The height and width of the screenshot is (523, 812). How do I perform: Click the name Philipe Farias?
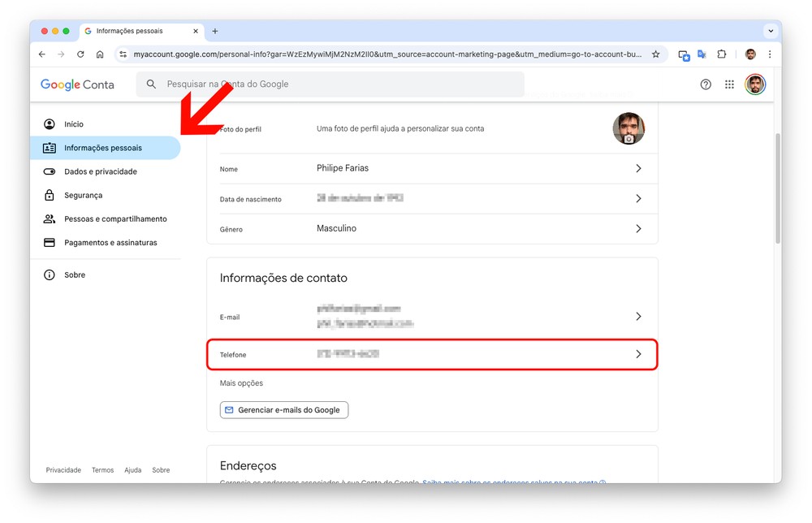tap(343, 168)
